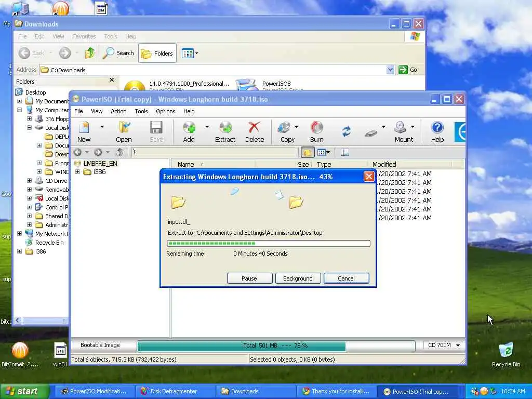Open the Favorites menu in Downloads window
Viewport: 532px width, 399px height.
(84, 36)
